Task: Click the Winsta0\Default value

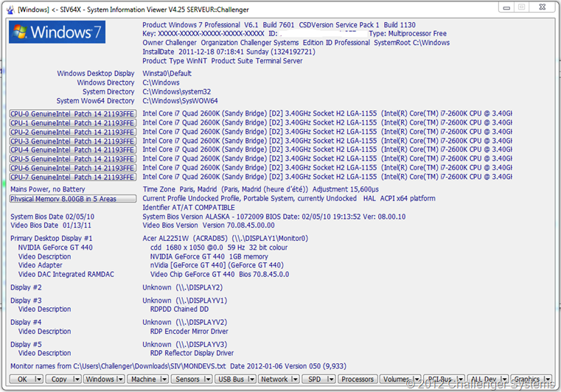Action: pos(167,74)
